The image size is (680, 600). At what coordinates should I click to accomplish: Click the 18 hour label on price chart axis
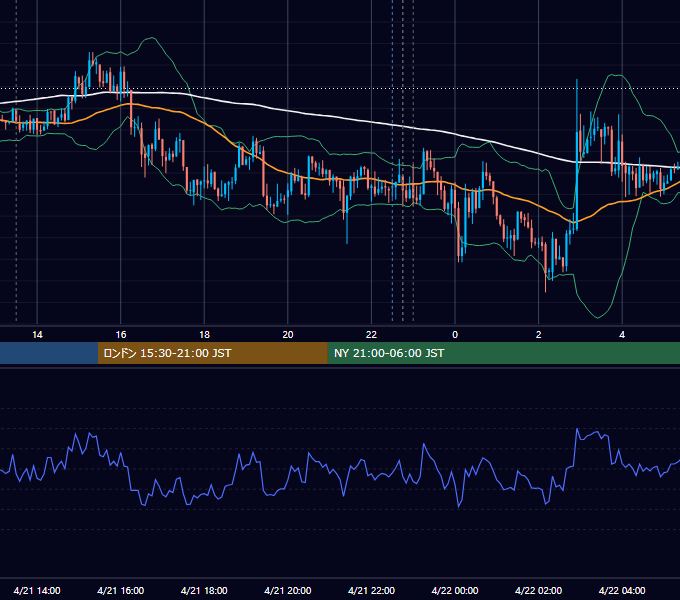[x=204, y=335]
